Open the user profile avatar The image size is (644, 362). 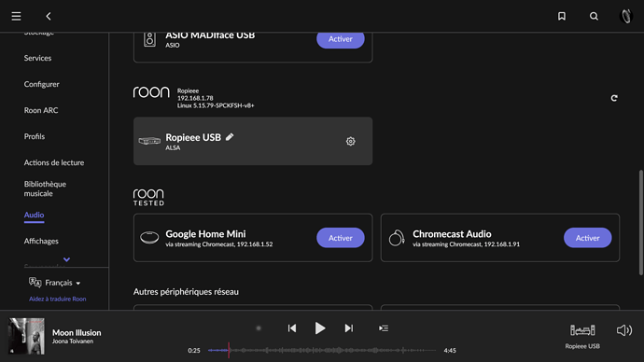(626, 16)
